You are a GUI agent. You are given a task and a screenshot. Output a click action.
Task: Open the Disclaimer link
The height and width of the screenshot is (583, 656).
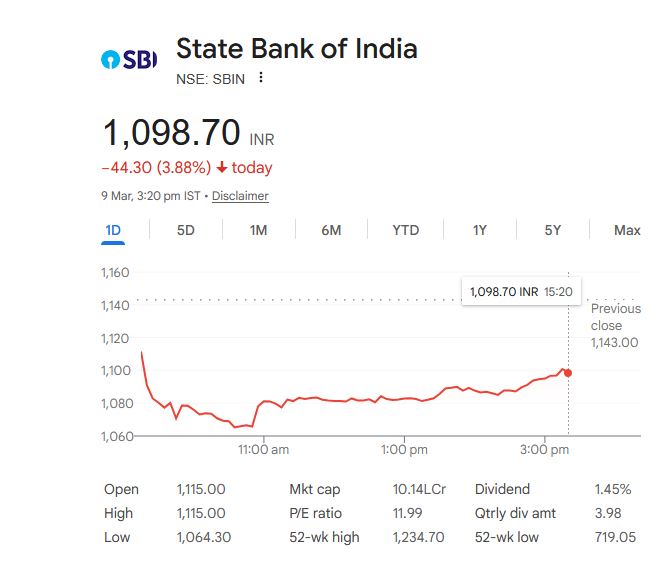pyautogui.click(x=240, y=196)
